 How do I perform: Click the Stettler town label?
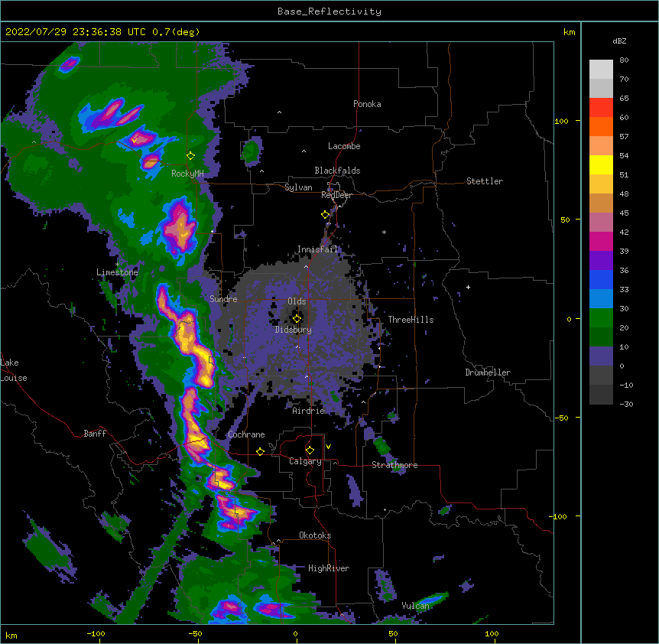(x=485, y=181)
